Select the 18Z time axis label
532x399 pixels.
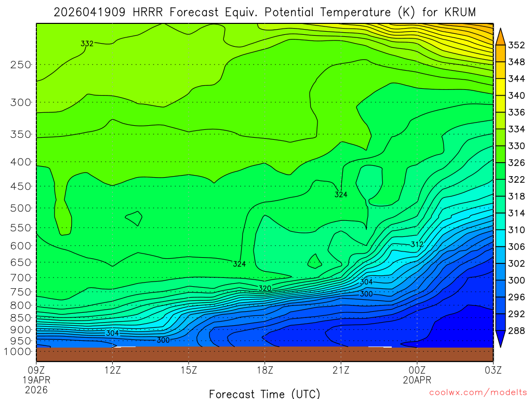(x=265, y=370)
